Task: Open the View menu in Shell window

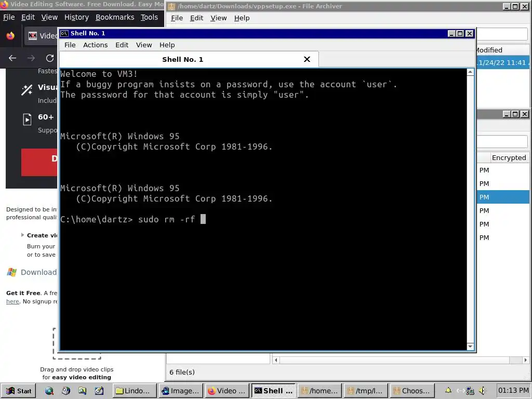Action: point(144,45)
